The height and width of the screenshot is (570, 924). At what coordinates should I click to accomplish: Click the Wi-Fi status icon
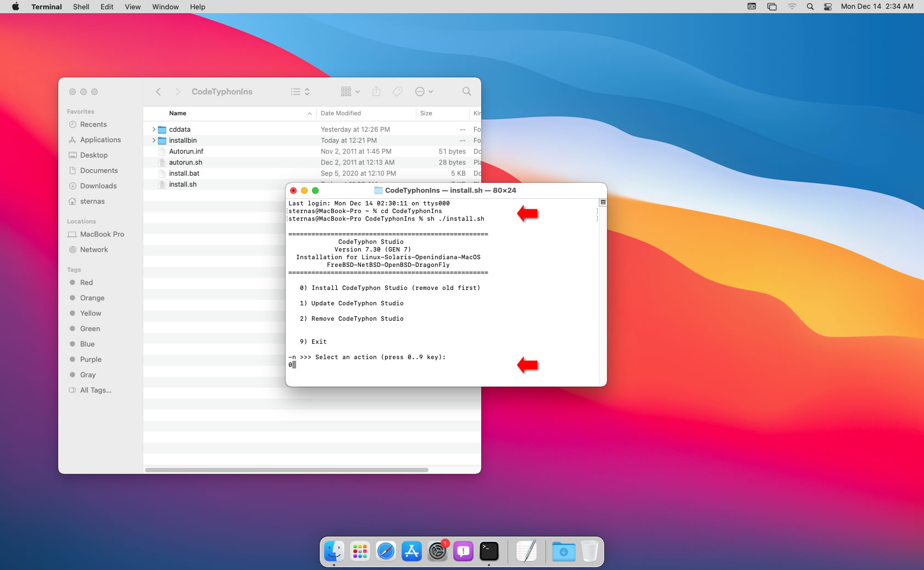[x=792, y=7]
